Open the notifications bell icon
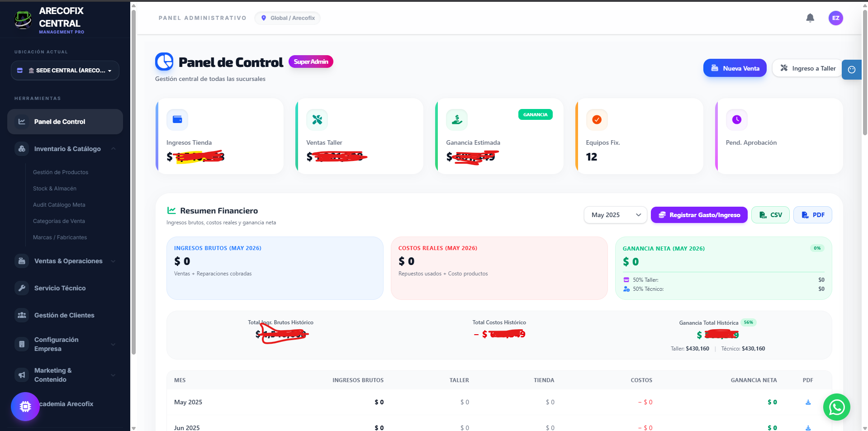This screenshot has width=868, height=431. (810, 18)
